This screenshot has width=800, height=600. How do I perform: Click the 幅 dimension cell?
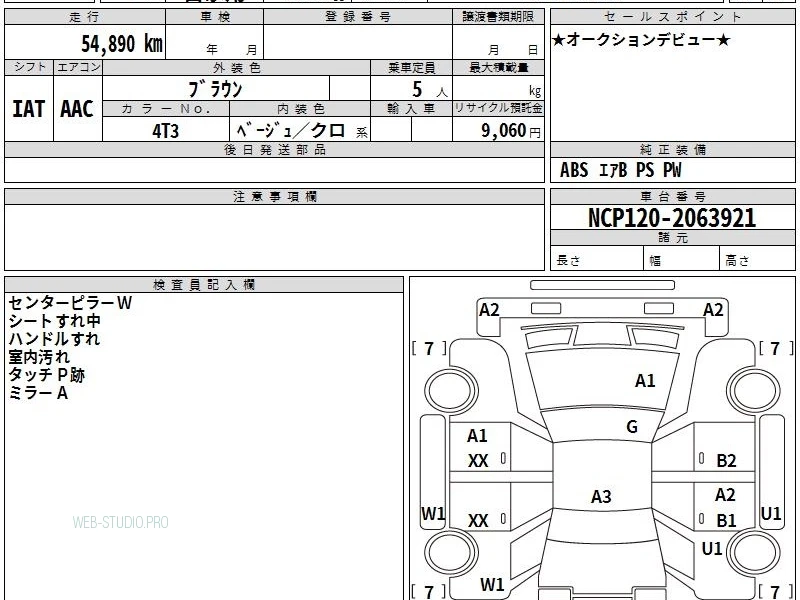[x=681, y=259]
